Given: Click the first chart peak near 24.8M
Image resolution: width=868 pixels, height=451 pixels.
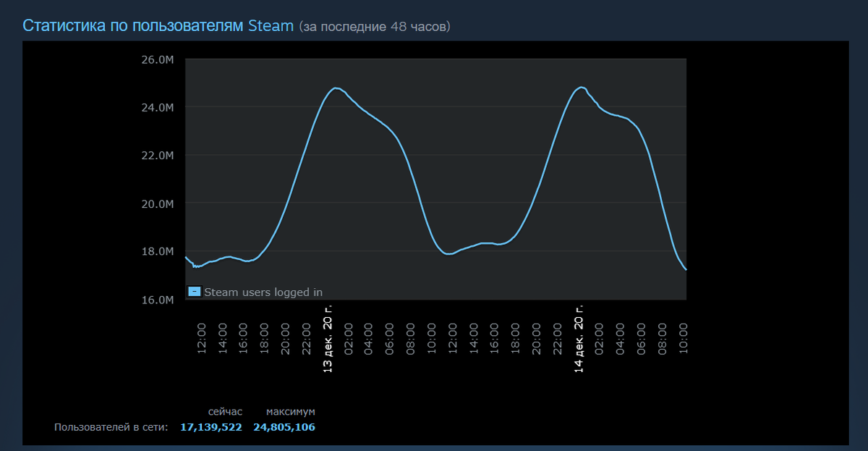Looking at the screenshot, I should [x=335, y=87].
